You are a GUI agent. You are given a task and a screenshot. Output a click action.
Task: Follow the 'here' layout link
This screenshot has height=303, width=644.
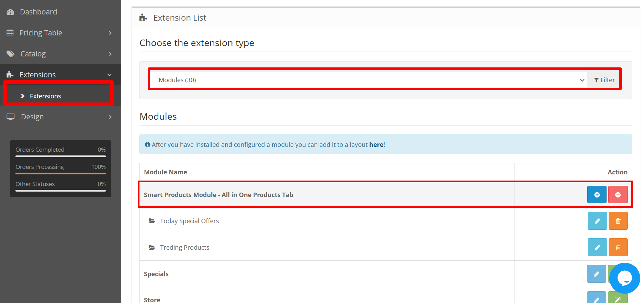[376, 145]
